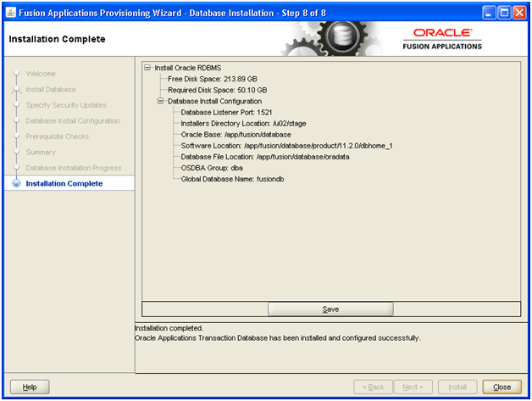Select the Database File Location row
The width and height of the screenshot is (532, 401).
tap(265, 157)
